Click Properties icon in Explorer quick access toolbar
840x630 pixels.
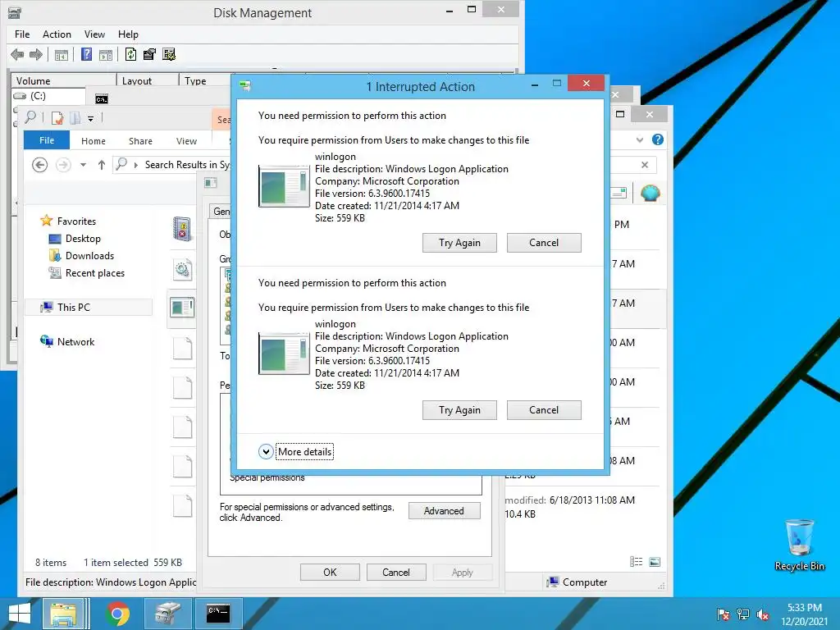pyautogui.click(x=57, y=118)
